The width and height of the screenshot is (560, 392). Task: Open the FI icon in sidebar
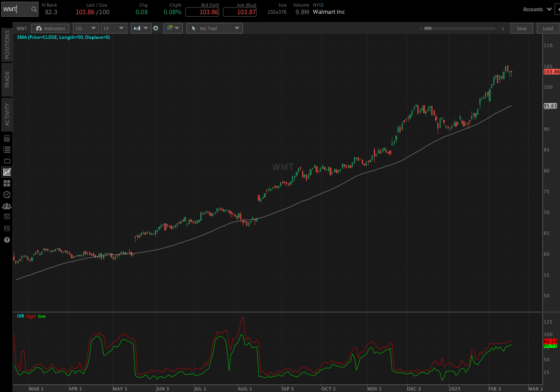click(7, 228)
